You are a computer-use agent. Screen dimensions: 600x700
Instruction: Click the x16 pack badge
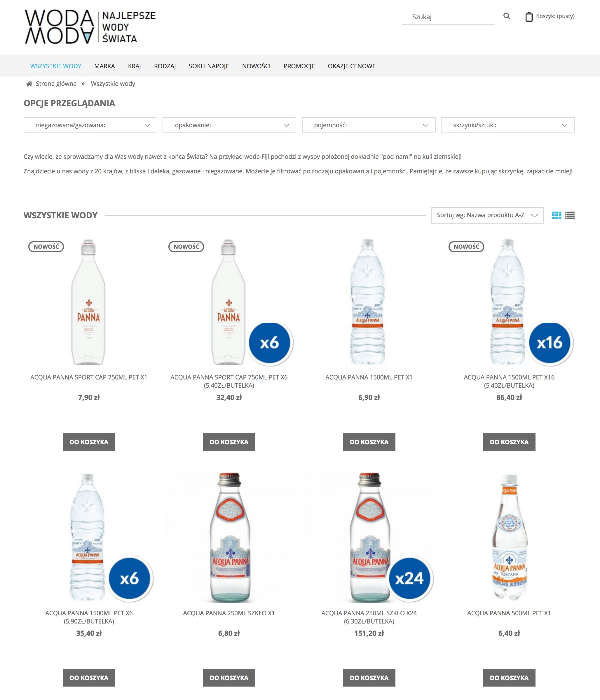tap(549, 343)
